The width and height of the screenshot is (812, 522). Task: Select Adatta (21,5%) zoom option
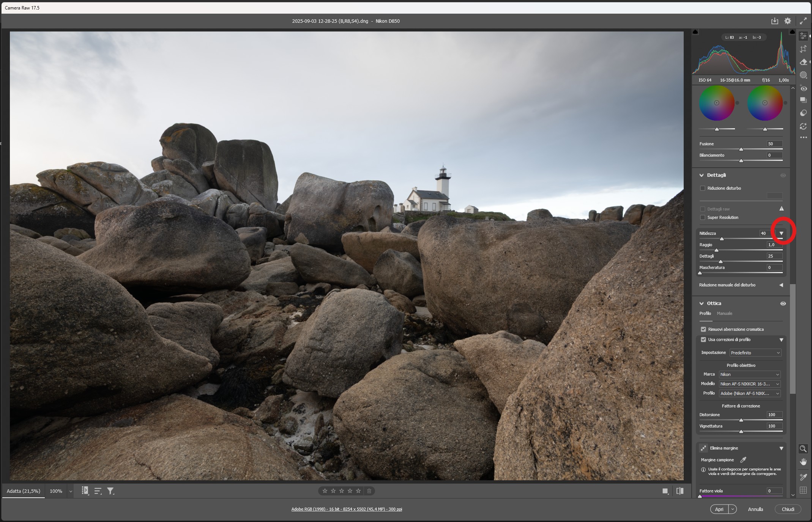pos(23,491)
